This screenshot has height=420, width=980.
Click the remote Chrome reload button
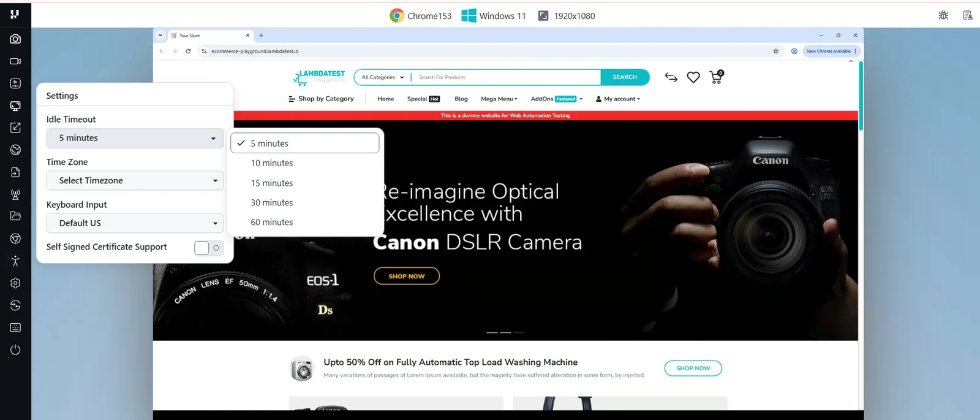tap(188, 51)
